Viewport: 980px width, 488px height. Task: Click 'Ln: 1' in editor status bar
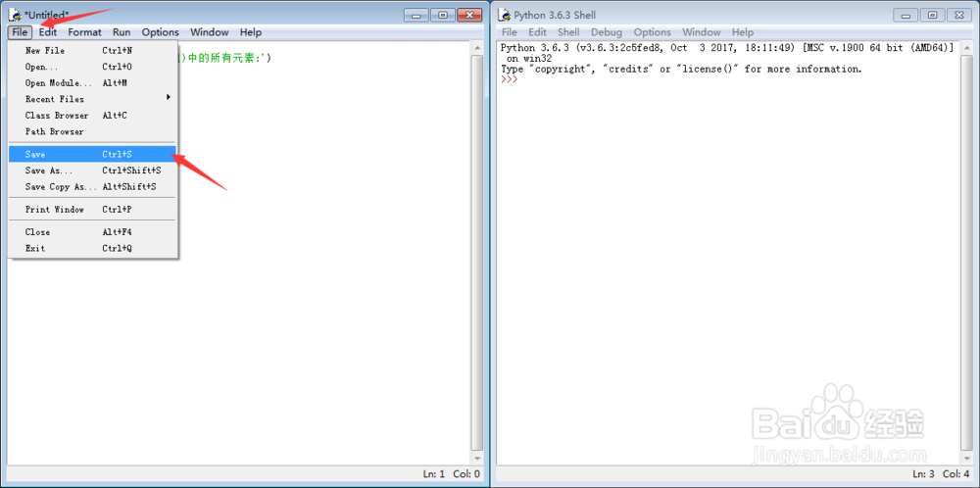coord(434,474)
